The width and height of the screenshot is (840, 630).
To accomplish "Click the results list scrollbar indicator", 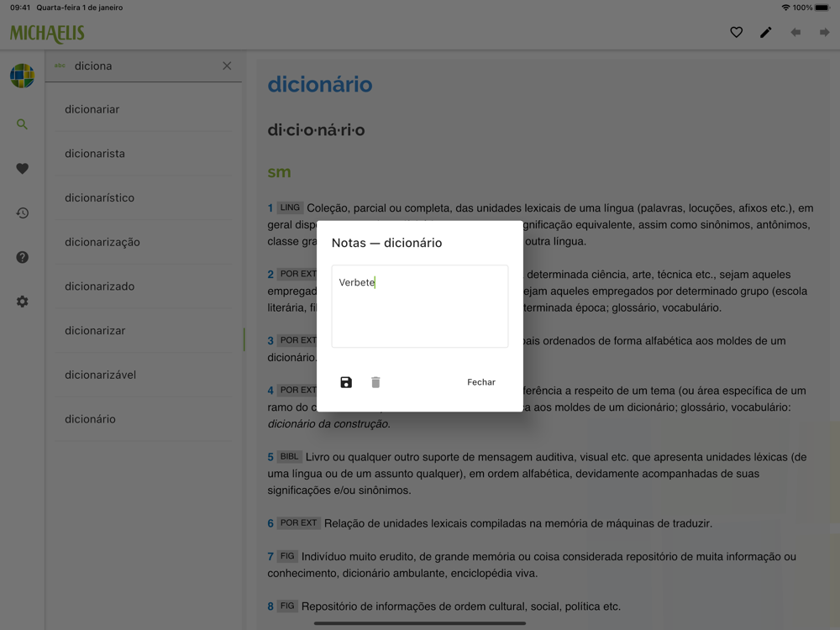I will click(244, 339).
